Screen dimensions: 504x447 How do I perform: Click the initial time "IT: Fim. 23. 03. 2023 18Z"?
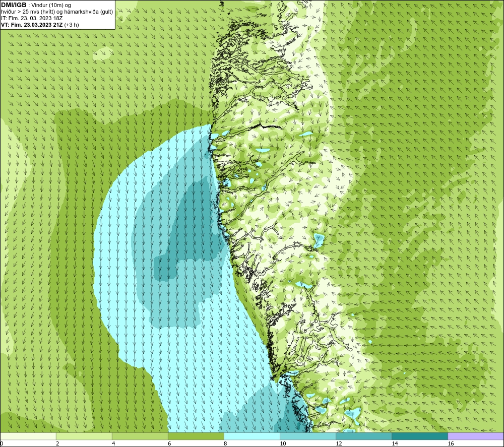[x=32, y=18]
